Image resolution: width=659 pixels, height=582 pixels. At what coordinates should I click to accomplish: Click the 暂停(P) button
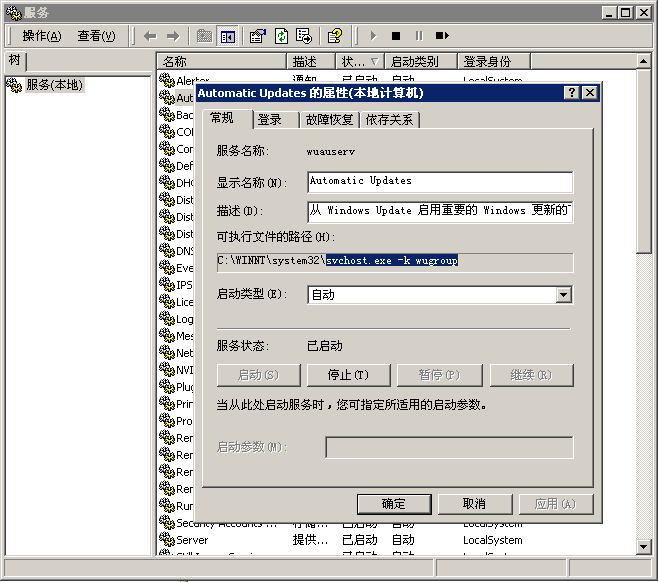[x=439, y=375]
